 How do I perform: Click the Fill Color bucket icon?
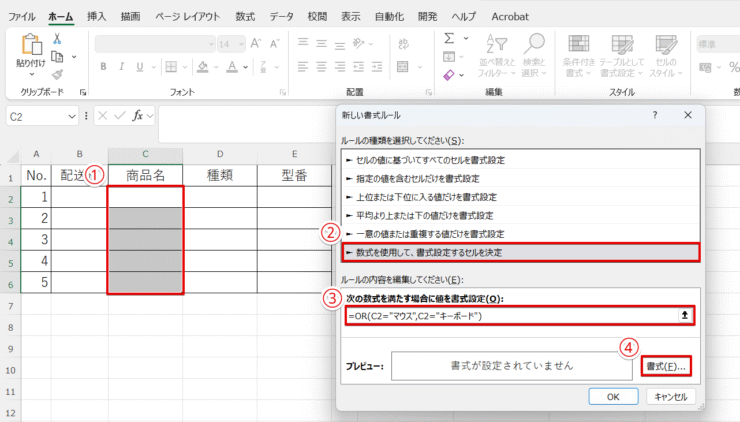point(203,67)
